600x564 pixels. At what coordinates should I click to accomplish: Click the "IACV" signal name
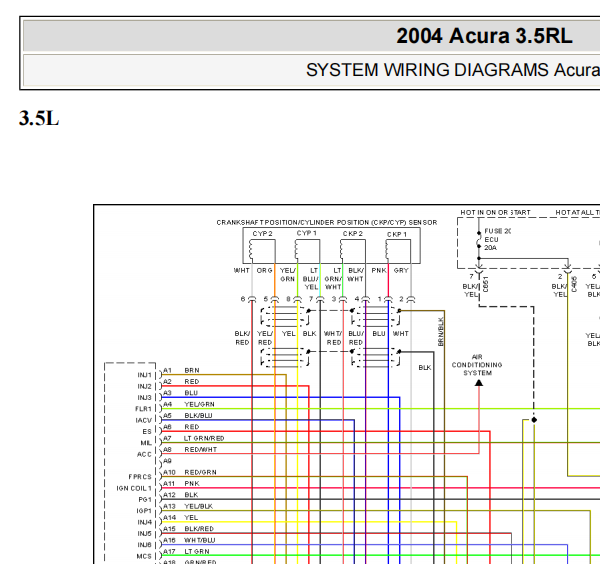tap(144, 421)
